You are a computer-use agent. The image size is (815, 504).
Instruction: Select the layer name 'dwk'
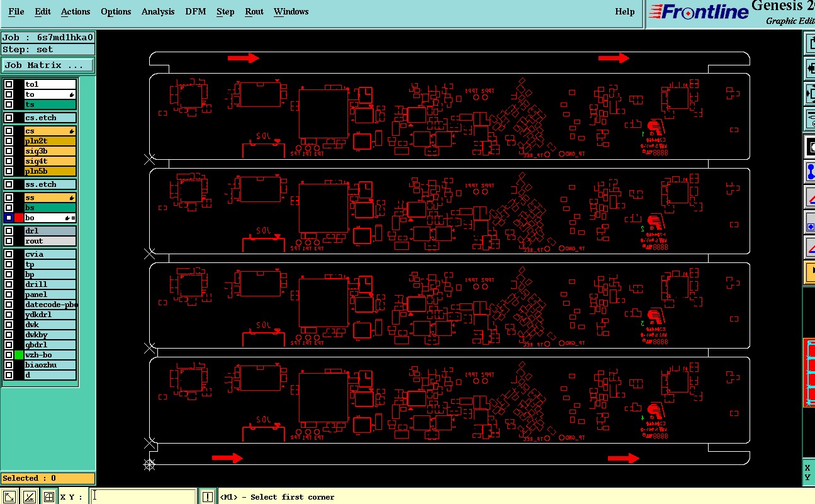(50, 325)
